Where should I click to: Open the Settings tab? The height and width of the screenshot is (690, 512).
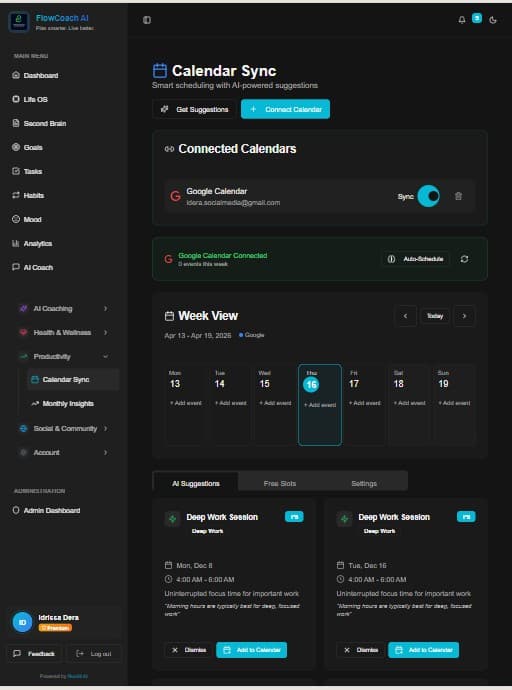364,483
